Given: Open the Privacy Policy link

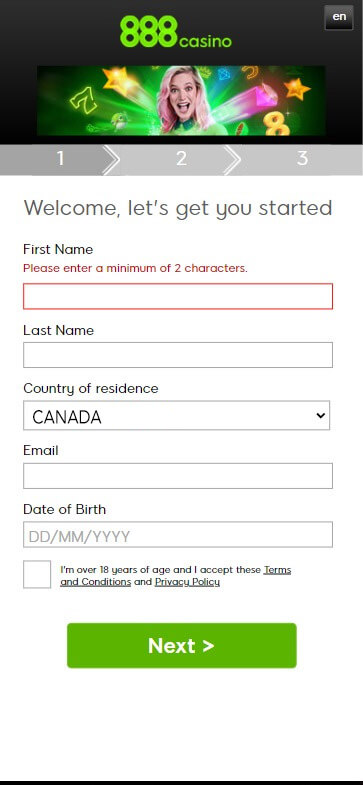Looking at the screenshot, I should pyautogui.click(x=187, y=582).
